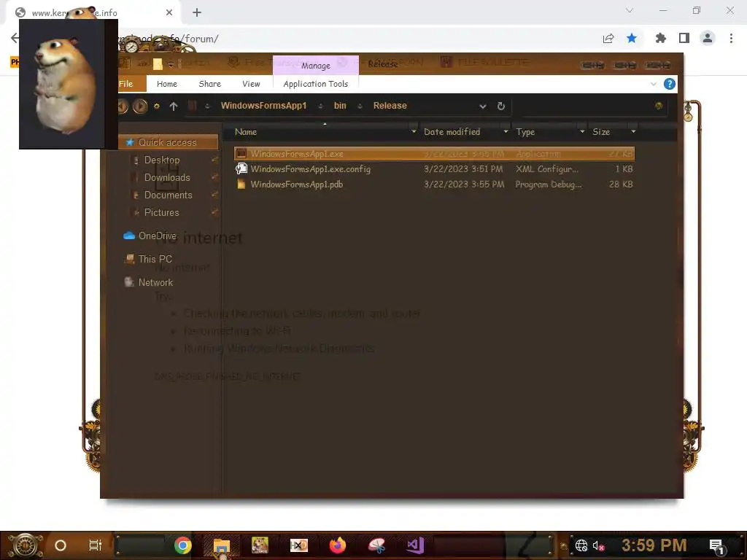Screen dimensions: 747x560
Task: Open the Application Tools tab
Action: (x=315, y=84)
